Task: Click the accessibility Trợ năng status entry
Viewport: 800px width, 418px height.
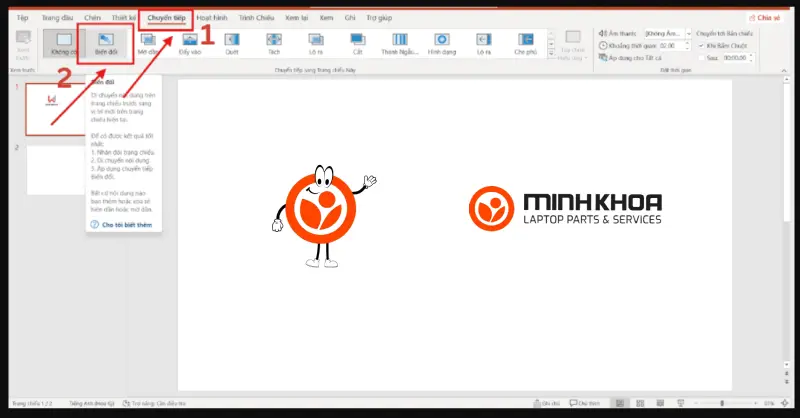Action: [155, 403]
